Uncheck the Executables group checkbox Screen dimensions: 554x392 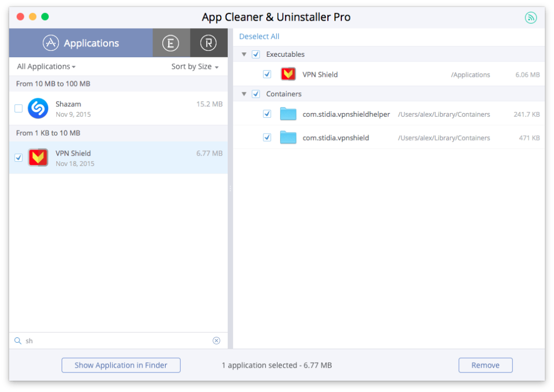point(256,54)
